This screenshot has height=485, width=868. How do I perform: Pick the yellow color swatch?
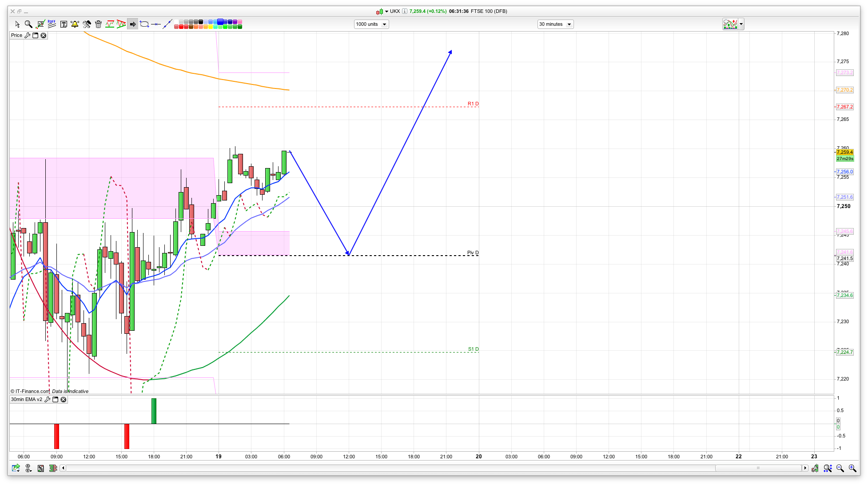click(x=211, y=27)
